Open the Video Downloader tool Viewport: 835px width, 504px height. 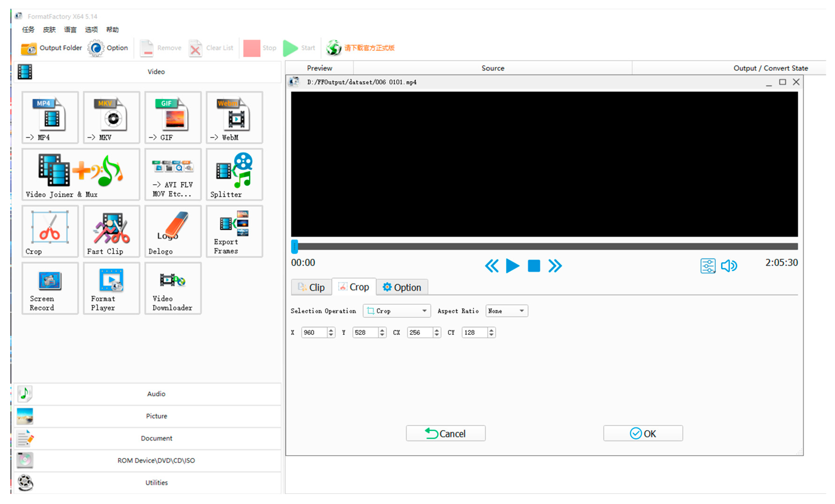click(x=173, y=288)
